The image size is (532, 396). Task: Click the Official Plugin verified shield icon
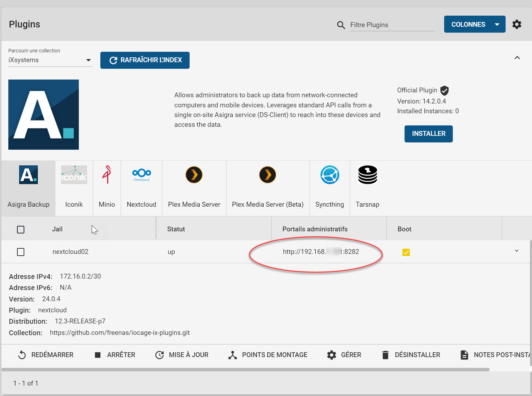click(444, 91)
